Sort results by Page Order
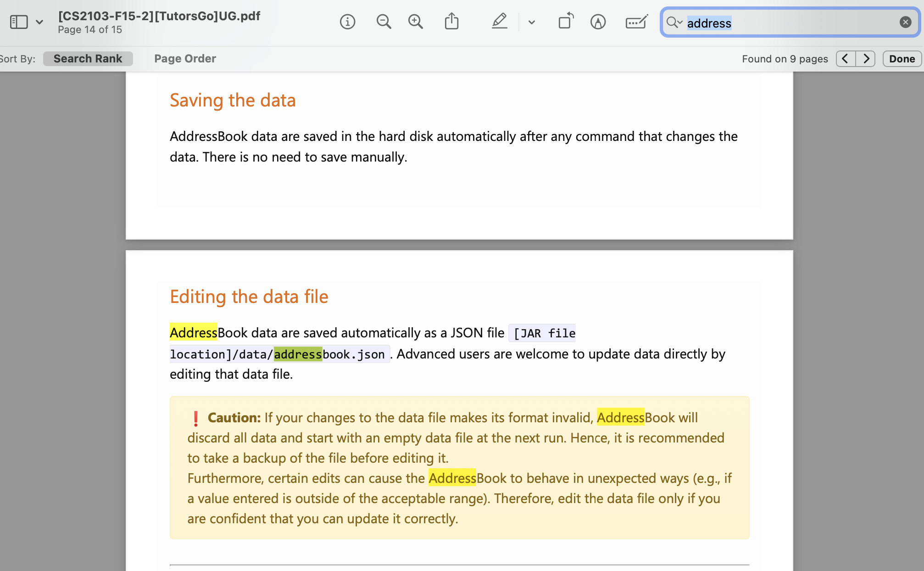Viewport: 924px width, 571px height. [185, 59]
